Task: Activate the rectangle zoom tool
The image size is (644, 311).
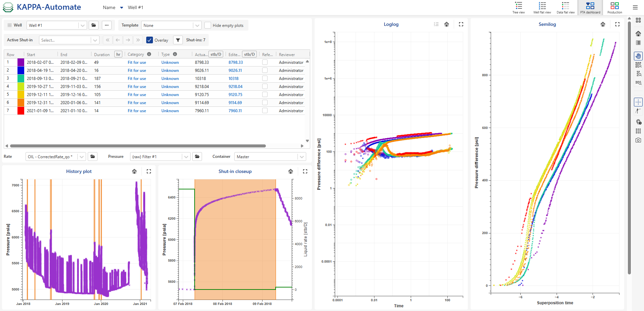Action: tap(638, 65)
